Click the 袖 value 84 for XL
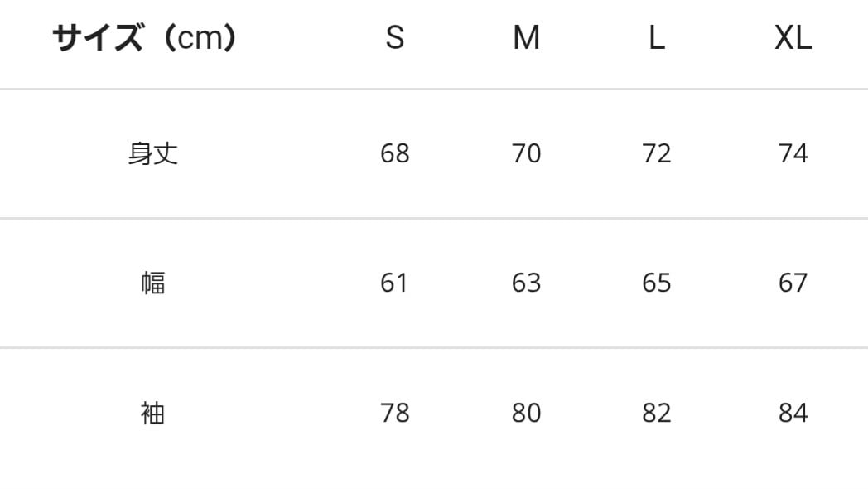Screen dimensions: 868x489 (793, 412)
